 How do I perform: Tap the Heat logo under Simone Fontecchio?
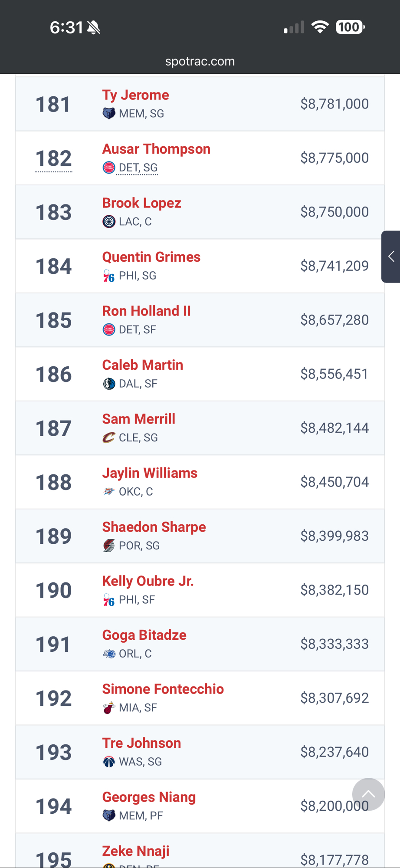point(108,708)
